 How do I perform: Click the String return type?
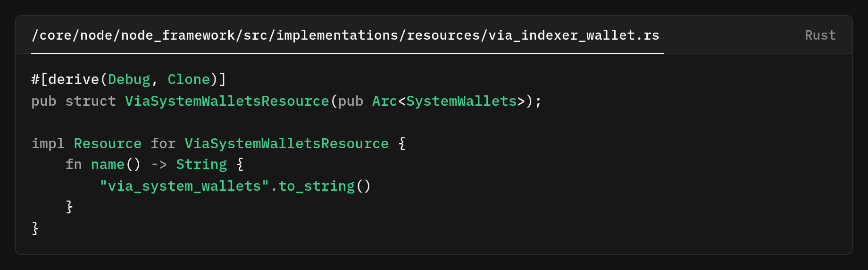point(201,164)
